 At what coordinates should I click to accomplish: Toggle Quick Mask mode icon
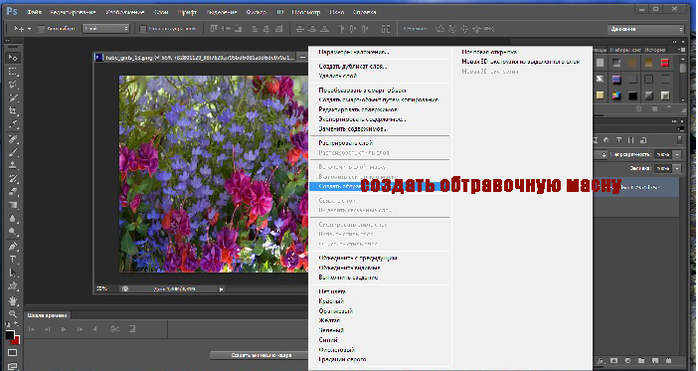(x=12, y=353)
